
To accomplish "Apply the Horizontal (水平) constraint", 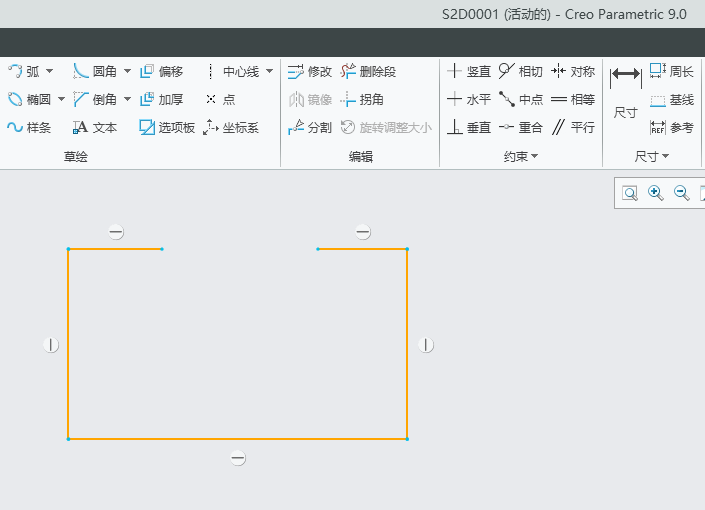I will (469, 99).
